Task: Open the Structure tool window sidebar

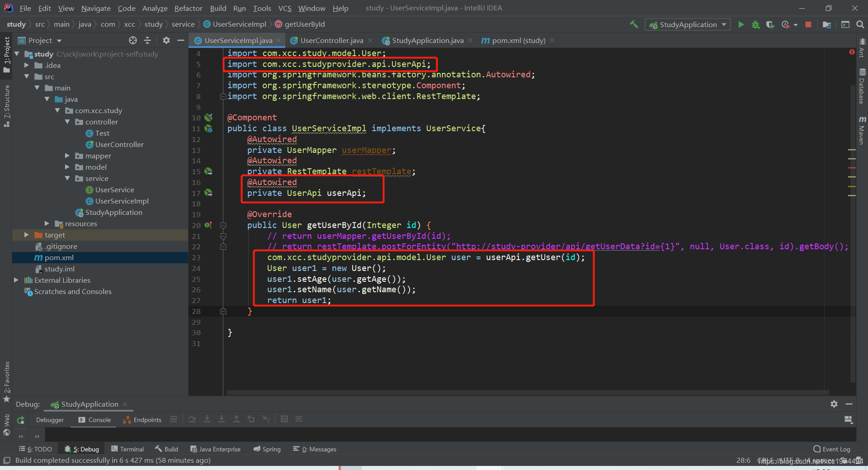Action: 6,105
